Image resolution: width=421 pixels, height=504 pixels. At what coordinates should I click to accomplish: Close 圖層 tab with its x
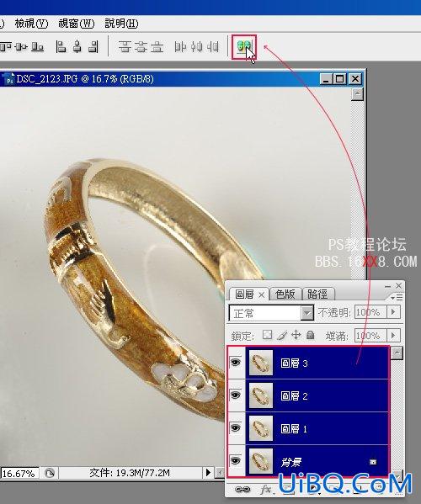click(262, 294)
